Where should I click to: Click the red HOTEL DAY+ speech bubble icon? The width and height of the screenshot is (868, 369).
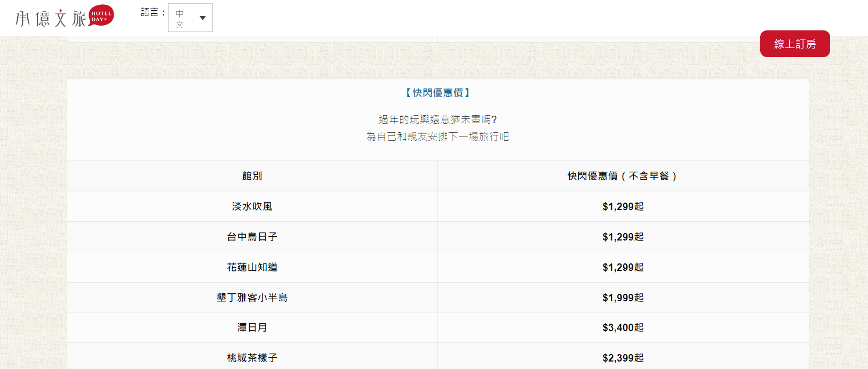point(101,15)
